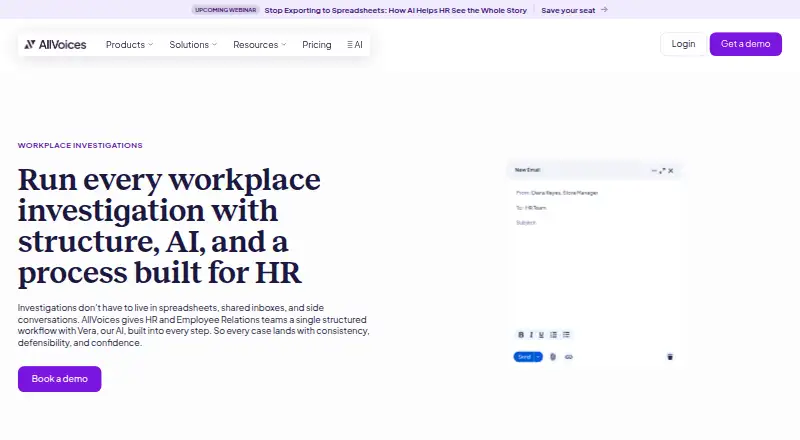
Task: Click the Upcoming Webinar badge
Action: coord(226,10)
